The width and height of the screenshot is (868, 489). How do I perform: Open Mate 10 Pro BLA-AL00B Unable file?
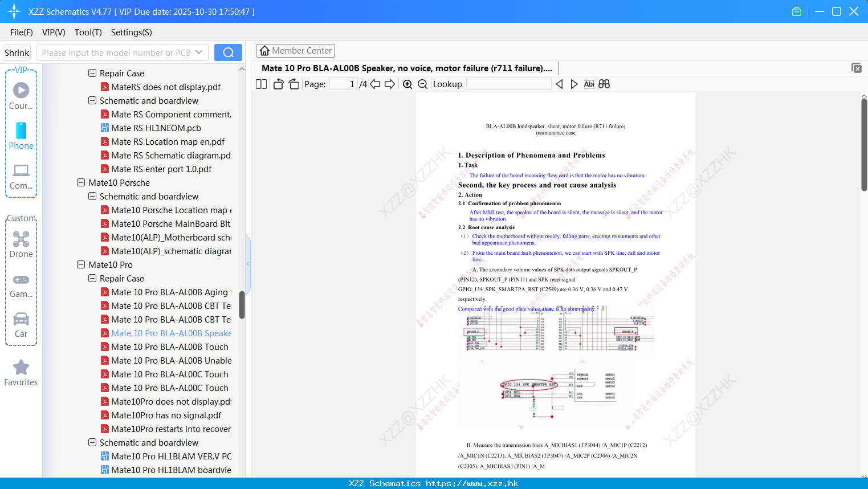[x=166, y=360]
